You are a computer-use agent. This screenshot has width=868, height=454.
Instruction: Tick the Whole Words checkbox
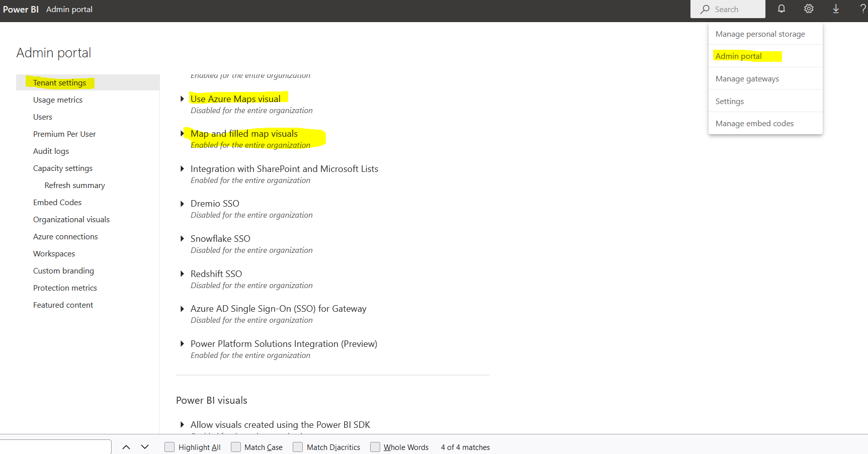[x=375, y=447]
